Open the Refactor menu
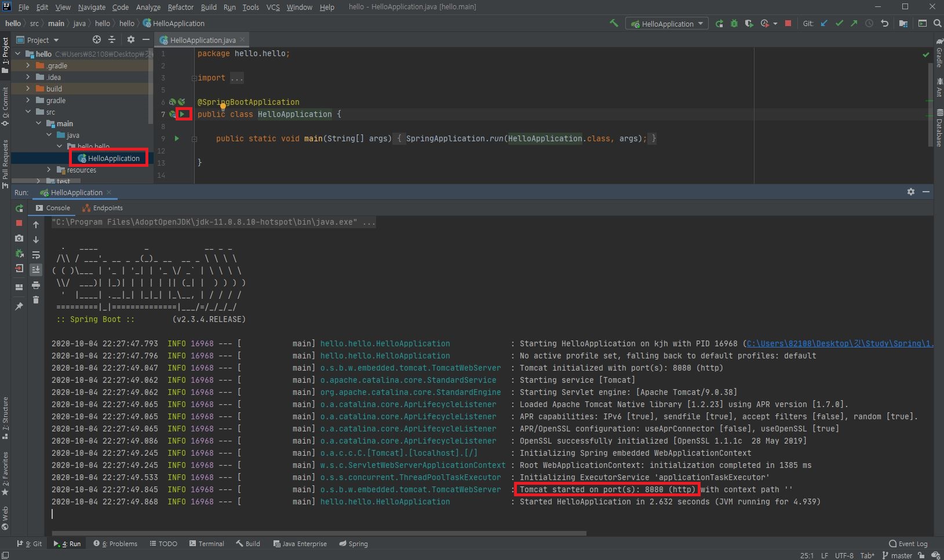 [180, 7]
